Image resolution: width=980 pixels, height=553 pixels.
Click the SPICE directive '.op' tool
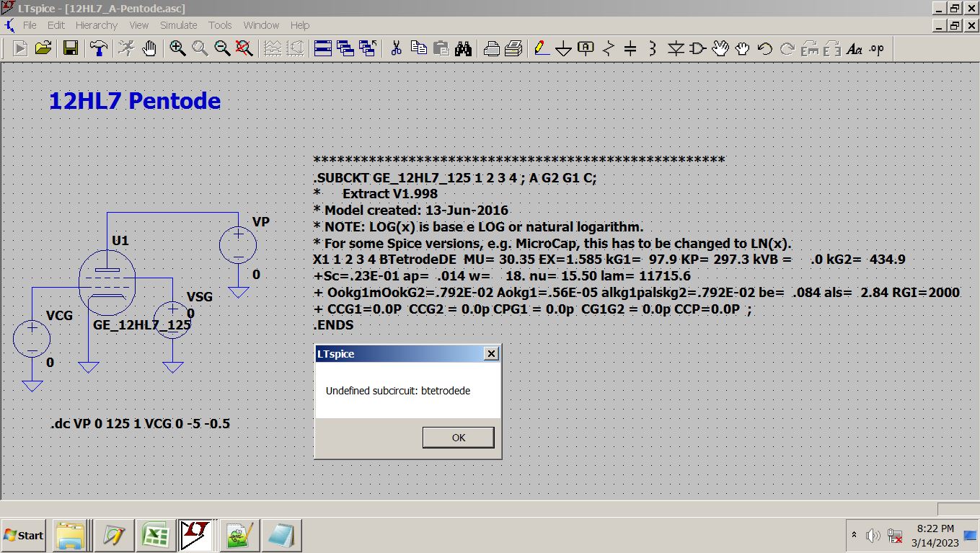(877, 48)
